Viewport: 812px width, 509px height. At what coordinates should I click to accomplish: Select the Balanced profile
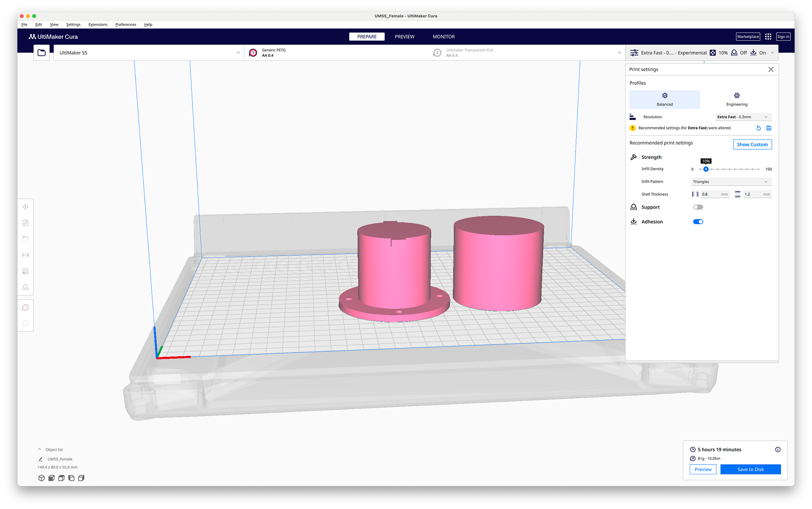coord(664,99)
